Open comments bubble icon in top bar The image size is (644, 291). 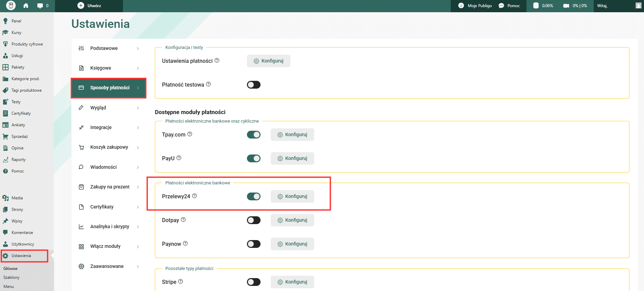[40, 6]
